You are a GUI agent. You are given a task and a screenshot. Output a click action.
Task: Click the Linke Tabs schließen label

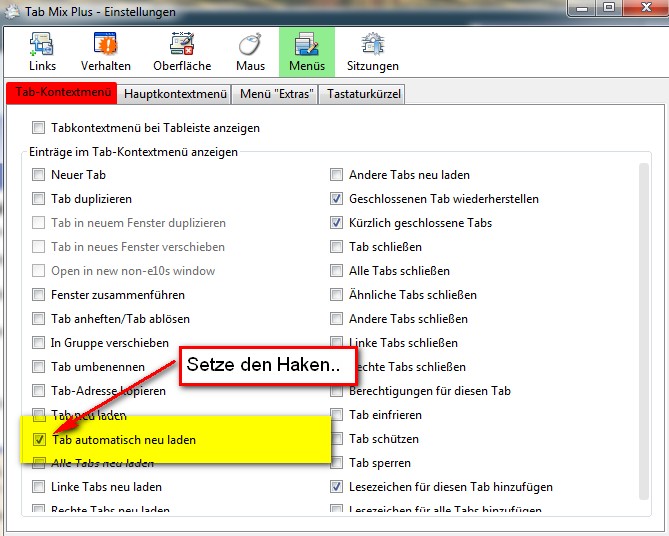coord(403,343)
